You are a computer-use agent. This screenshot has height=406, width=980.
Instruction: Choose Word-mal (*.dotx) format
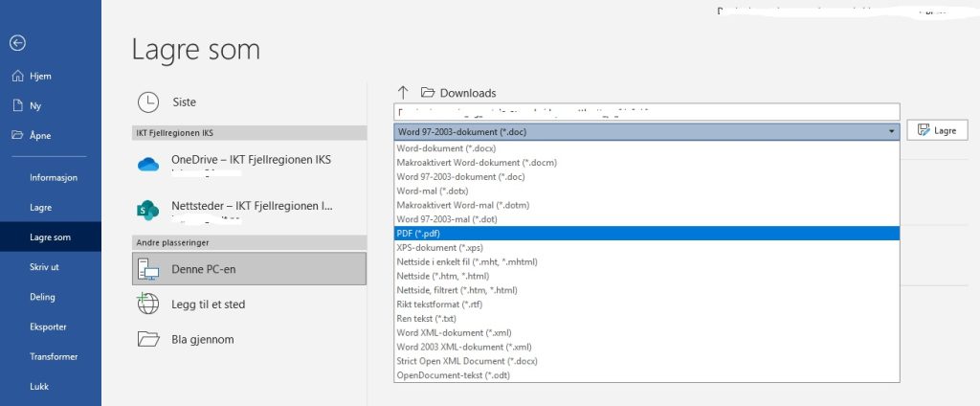click(x=647, y=191)
